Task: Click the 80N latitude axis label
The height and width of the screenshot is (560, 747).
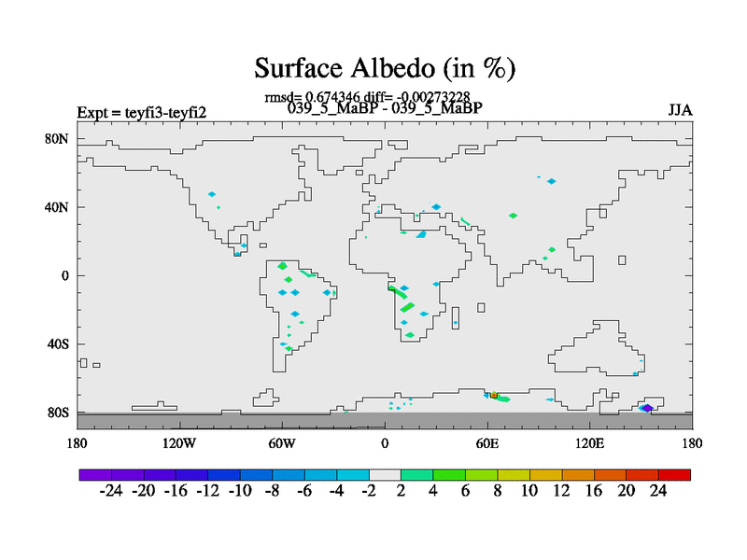Action: (x=56, y=139)
